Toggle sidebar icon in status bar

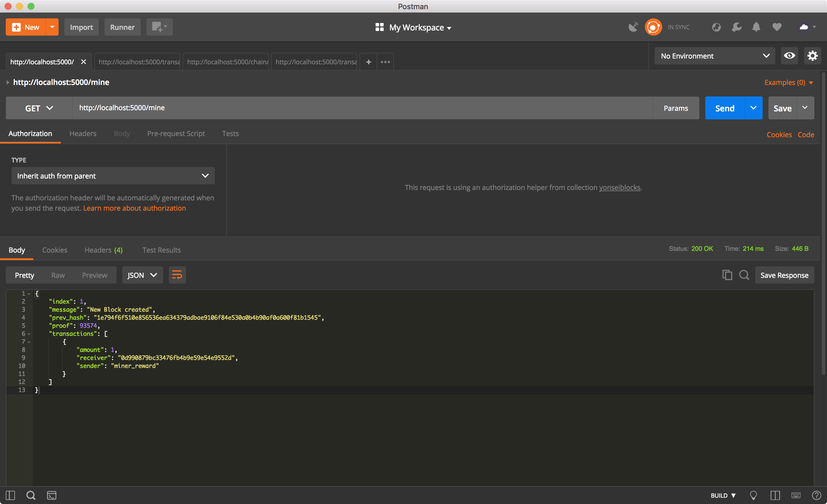(x=10, y=495)
